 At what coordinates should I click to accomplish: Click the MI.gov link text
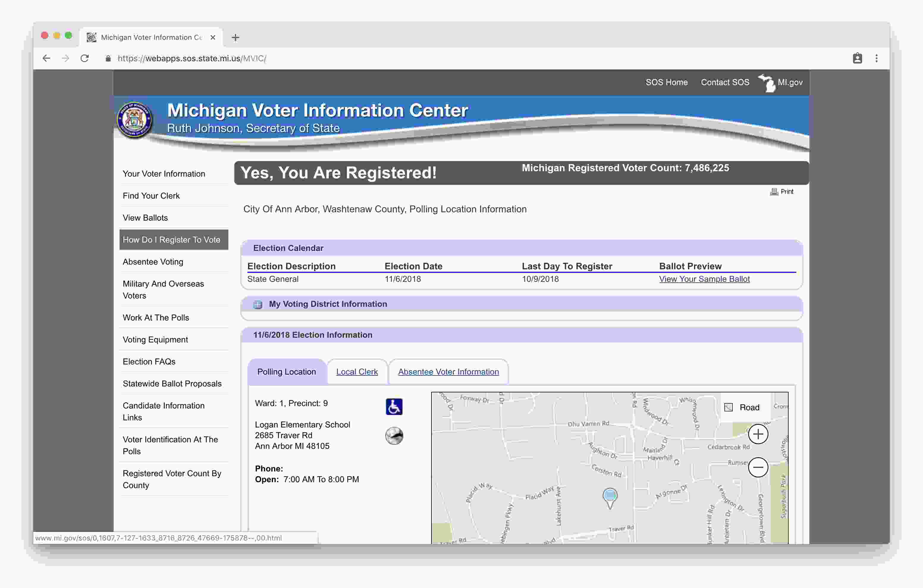point(790,82)
